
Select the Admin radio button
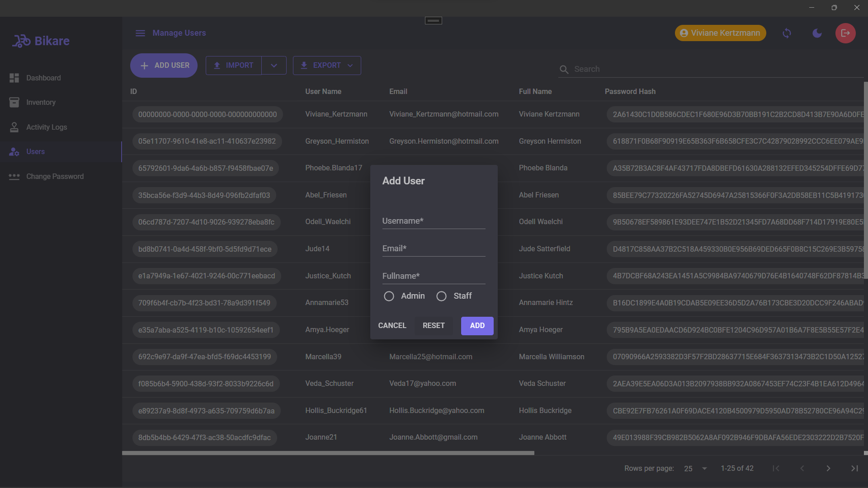point(389,296)
